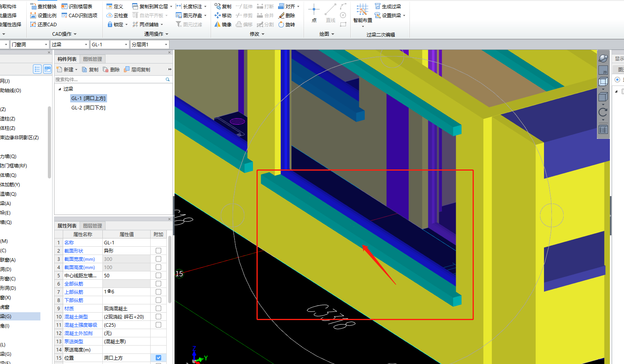Switch the left navigation to thumbnail view icon
The image size is (624, 364).
point(47,69)
